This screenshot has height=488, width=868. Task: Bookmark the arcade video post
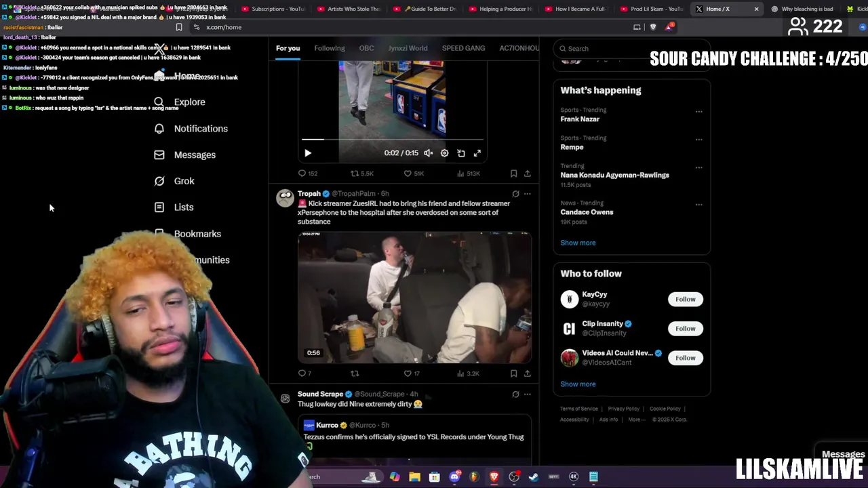pos(513,174)
